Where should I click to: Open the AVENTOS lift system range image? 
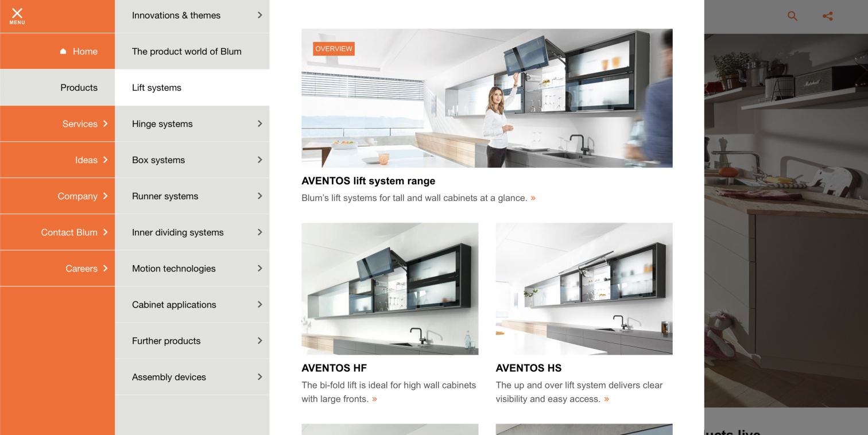pos(487,98)
